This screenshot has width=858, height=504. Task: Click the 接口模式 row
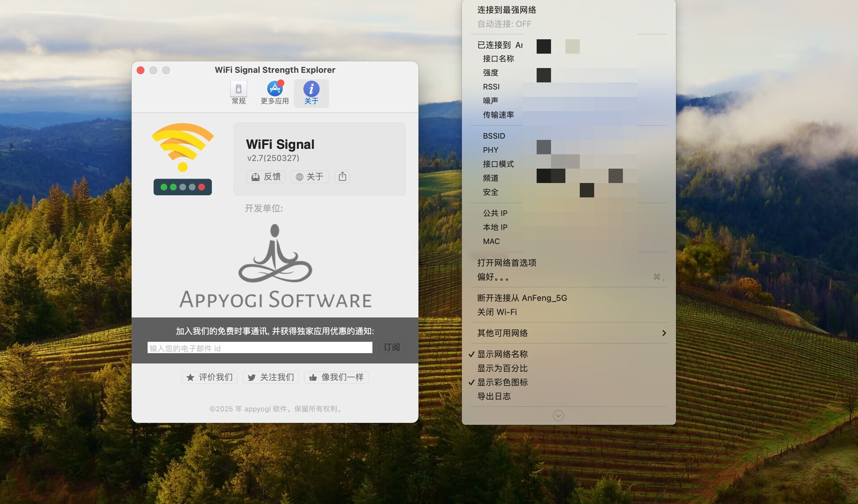(568, 164)
